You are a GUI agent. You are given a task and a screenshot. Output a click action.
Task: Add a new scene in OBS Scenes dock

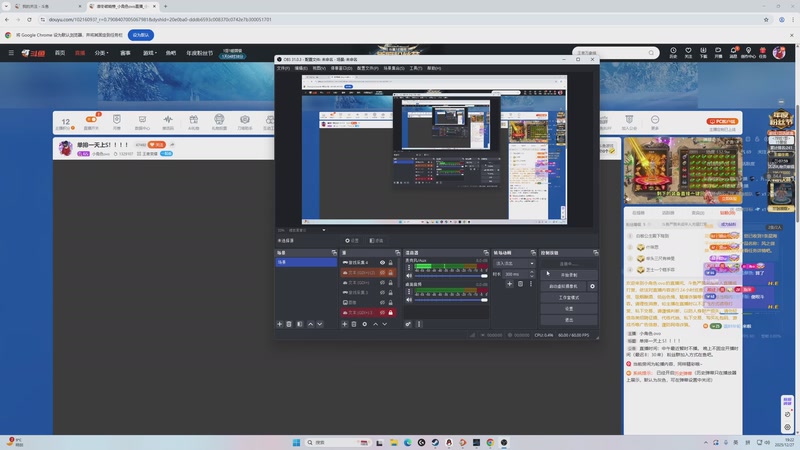point(280,324)
